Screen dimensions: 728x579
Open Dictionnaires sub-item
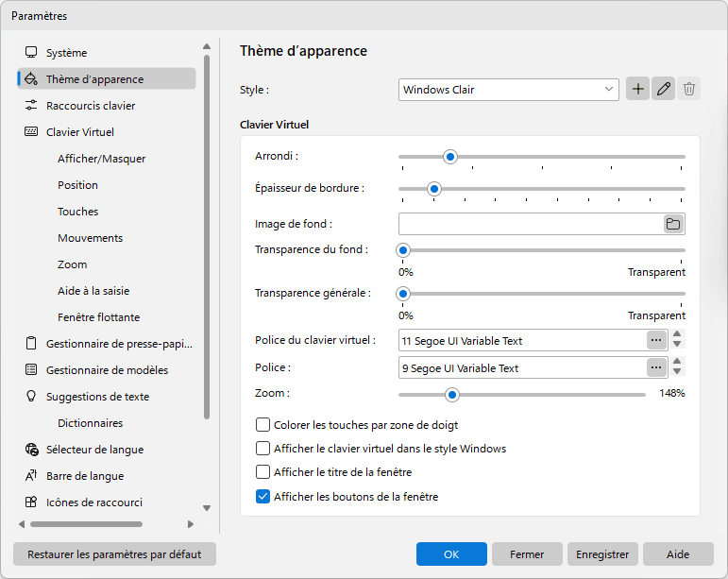pos(90,423)
